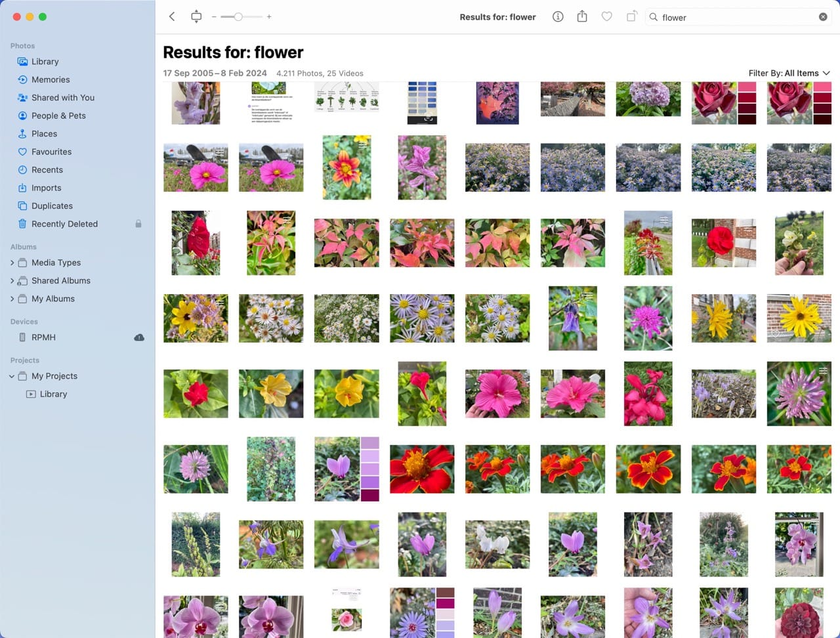Viewport: 840px width, 638px height.
Task: Clear the flower search text
Action: pos(823,17)
